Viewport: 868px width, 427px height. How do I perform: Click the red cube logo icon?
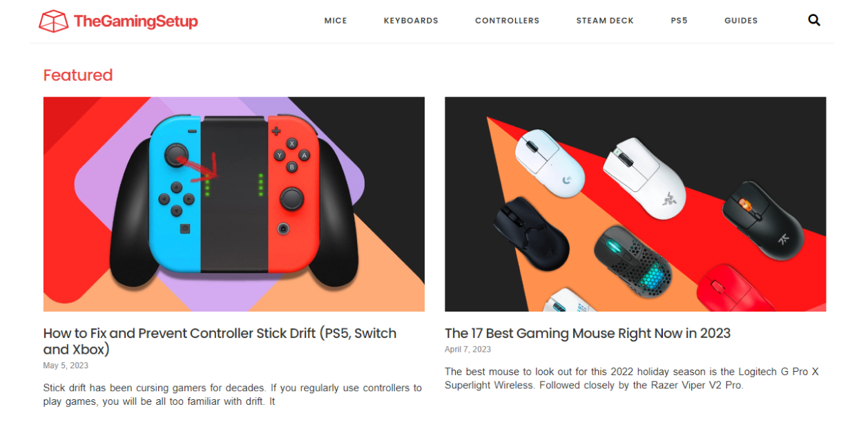tap(53, 21)
